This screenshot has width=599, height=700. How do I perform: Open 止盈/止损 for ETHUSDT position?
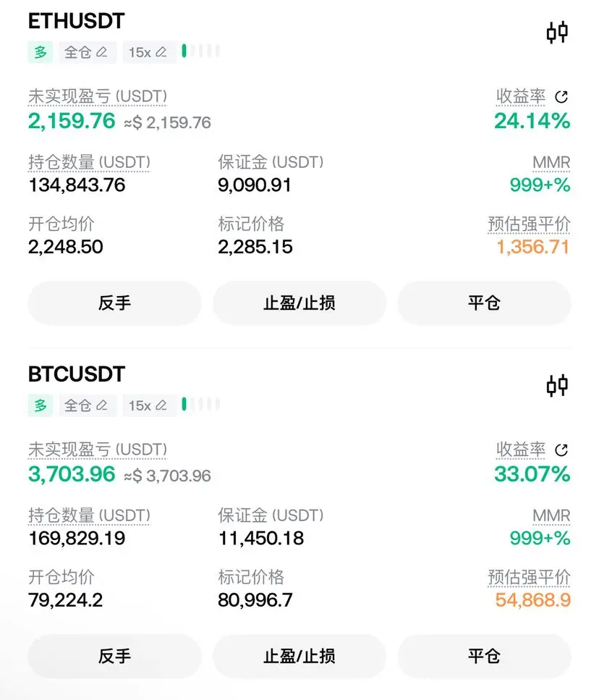[299, 303]
